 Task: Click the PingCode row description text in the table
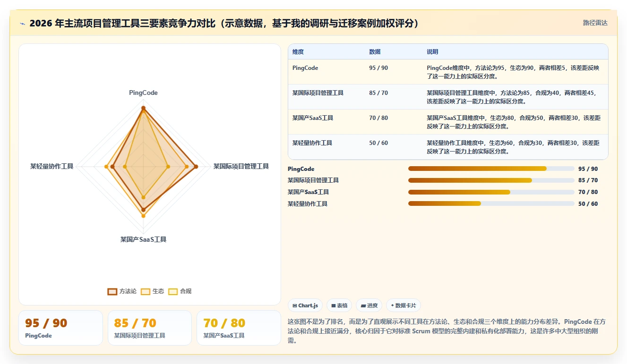513,72
